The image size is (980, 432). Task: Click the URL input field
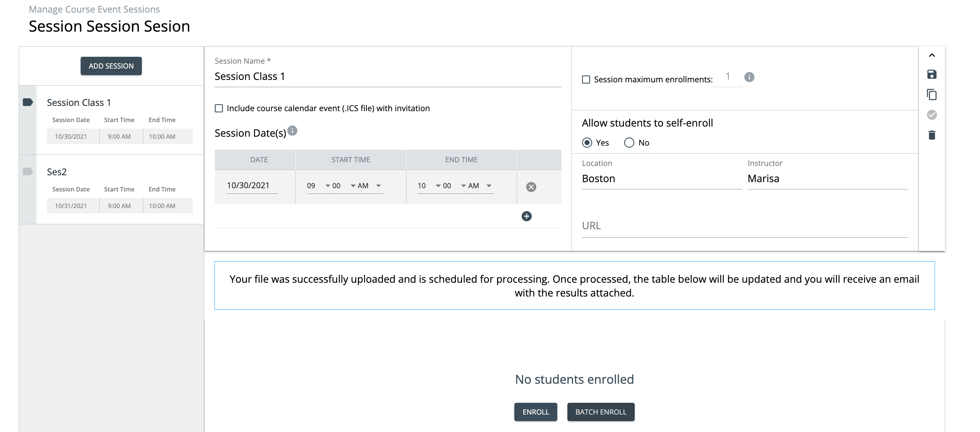click(745, 226)
